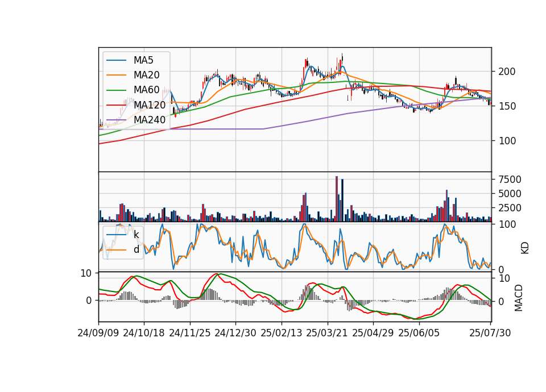Click the MA60 legend label
This screenshot has width=546, height=392.
click(x=146, y=90)
